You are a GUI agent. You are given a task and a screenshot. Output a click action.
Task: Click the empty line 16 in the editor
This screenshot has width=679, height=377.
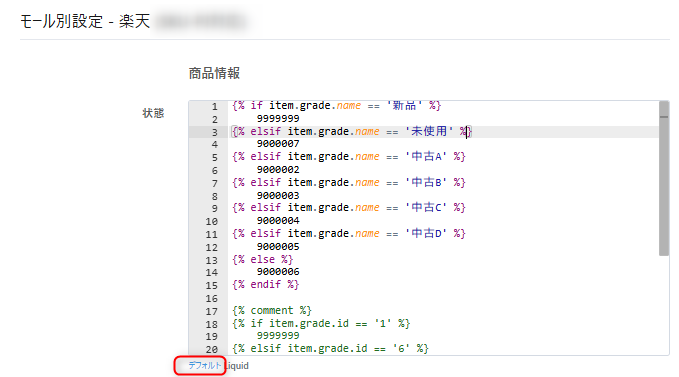442,298
